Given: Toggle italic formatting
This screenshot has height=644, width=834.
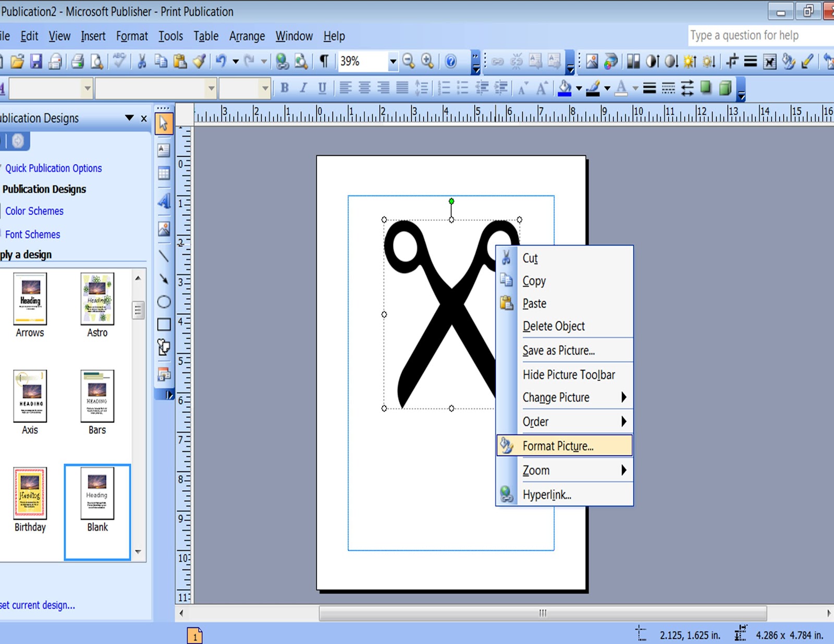Looking at the screenshot, I should [x=303, y=88].
